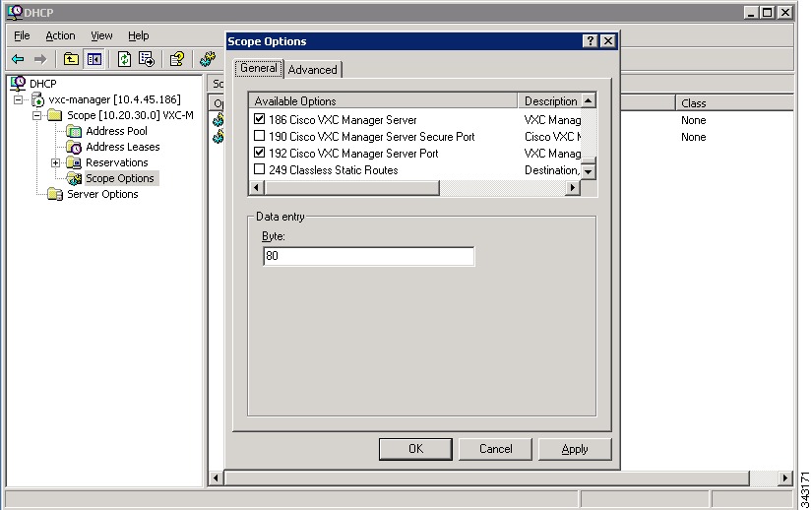
Task: Click the Configure Options gear toolbar icon
Action: 208,59
